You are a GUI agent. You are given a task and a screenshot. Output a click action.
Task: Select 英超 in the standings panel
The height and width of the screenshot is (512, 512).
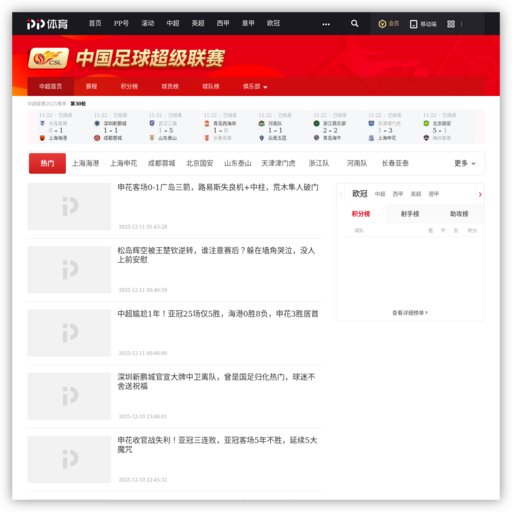(x=416, y=194)
